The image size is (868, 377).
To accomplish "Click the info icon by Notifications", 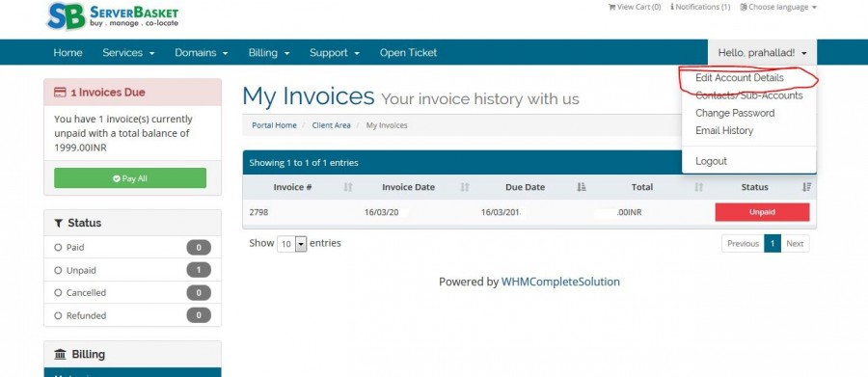I will click(672, 7).
